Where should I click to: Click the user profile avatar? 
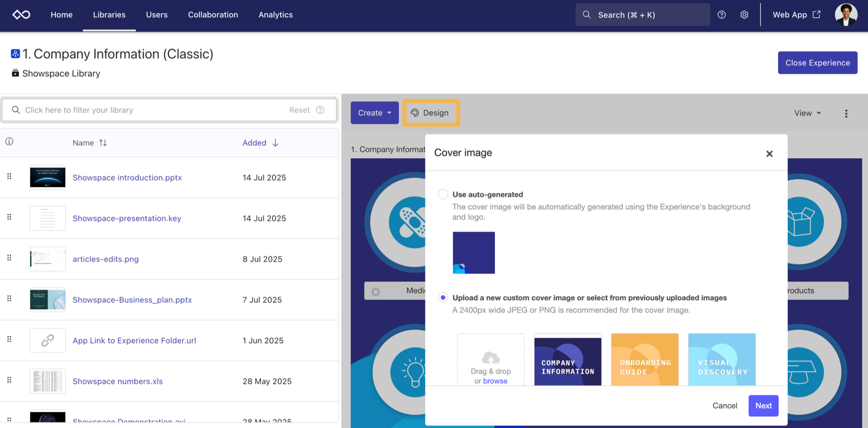click(x=846, y=15)
